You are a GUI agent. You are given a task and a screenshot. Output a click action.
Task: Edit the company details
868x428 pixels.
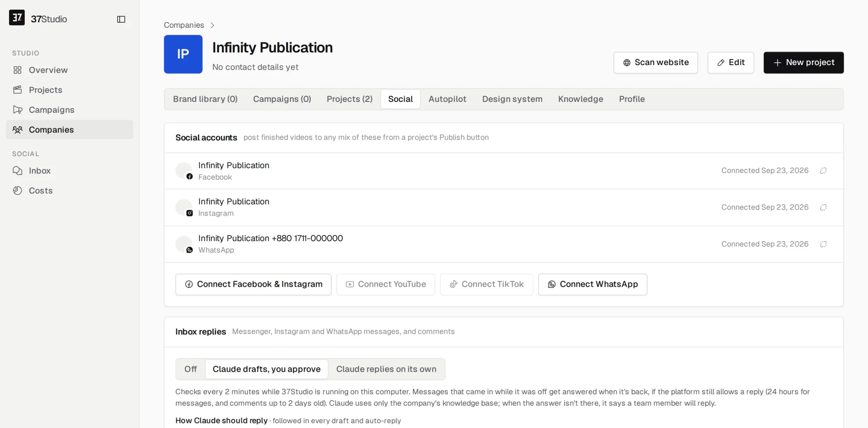730,63
